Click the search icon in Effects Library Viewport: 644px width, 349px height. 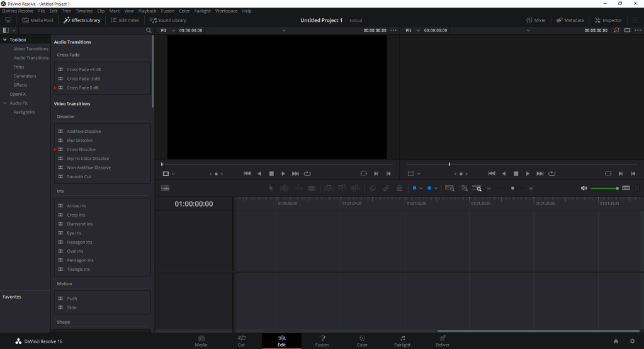click(x=149, y=30)
